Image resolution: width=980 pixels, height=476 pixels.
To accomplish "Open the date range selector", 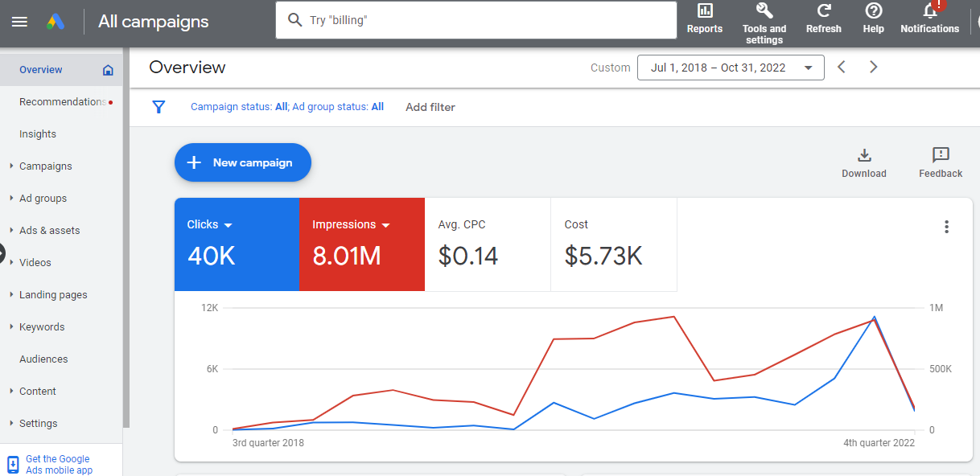I will click(730, 67).
